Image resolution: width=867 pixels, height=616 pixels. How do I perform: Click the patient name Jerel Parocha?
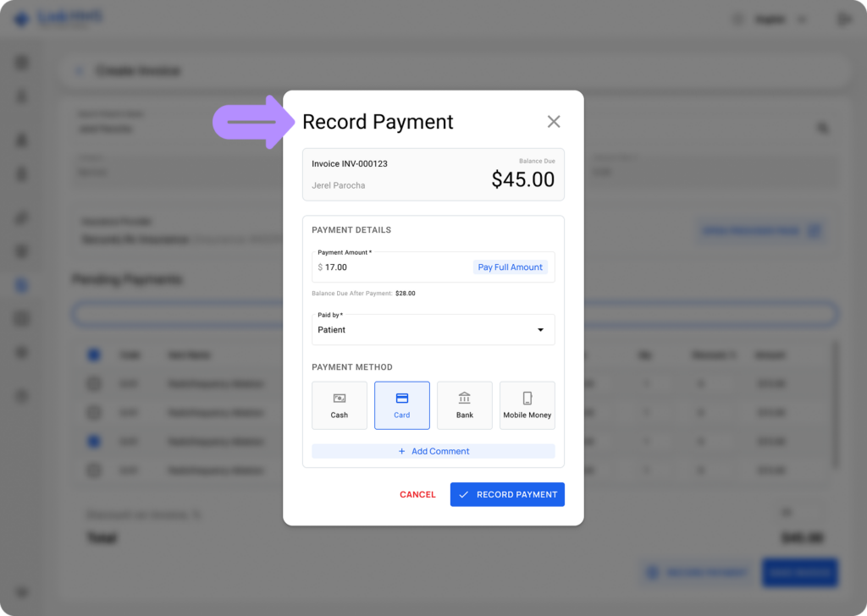point(339,185)
